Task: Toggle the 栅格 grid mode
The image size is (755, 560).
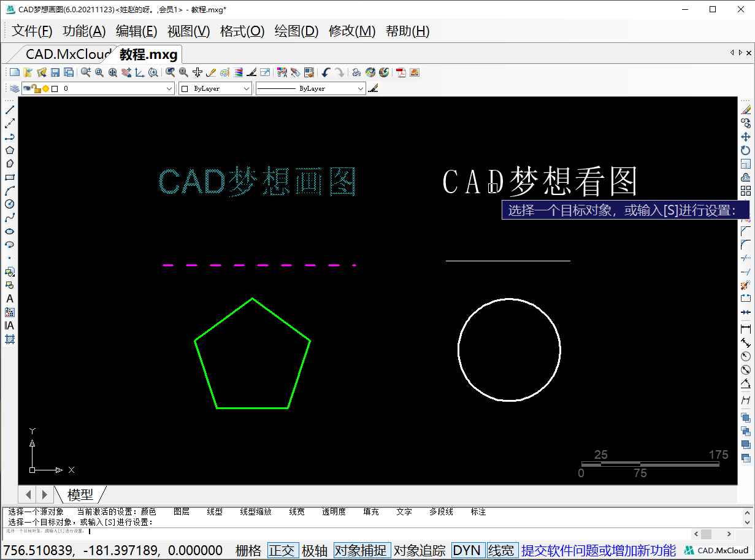Action: pyautogui.click(x=248, y=550)
